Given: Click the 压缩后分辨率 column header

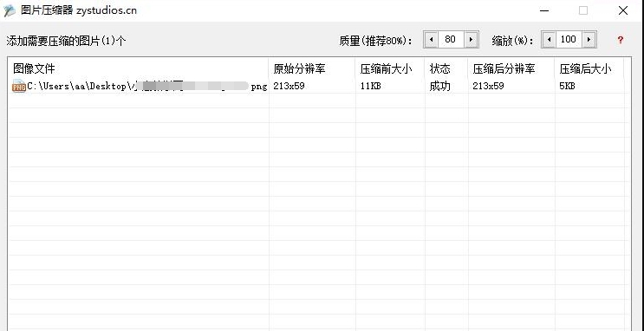Looking at the screenshot, I should 511,68.
